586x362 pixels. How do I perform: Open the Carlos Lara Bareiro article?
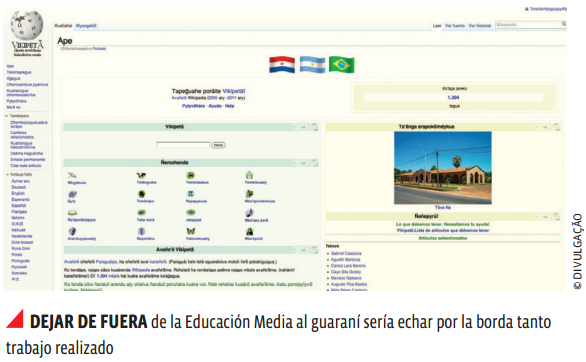click(x=348, y=266)
